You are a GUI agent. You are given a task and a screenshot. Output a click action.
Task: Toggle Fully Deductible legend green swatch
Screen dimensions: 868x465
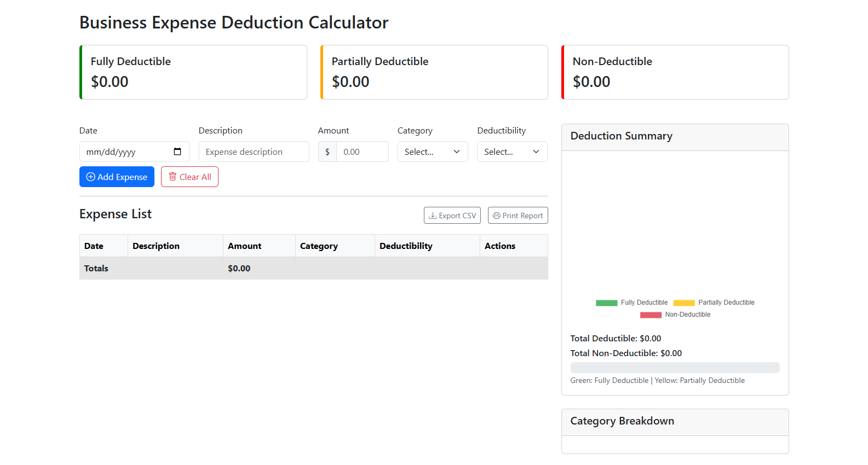point(607,303)
